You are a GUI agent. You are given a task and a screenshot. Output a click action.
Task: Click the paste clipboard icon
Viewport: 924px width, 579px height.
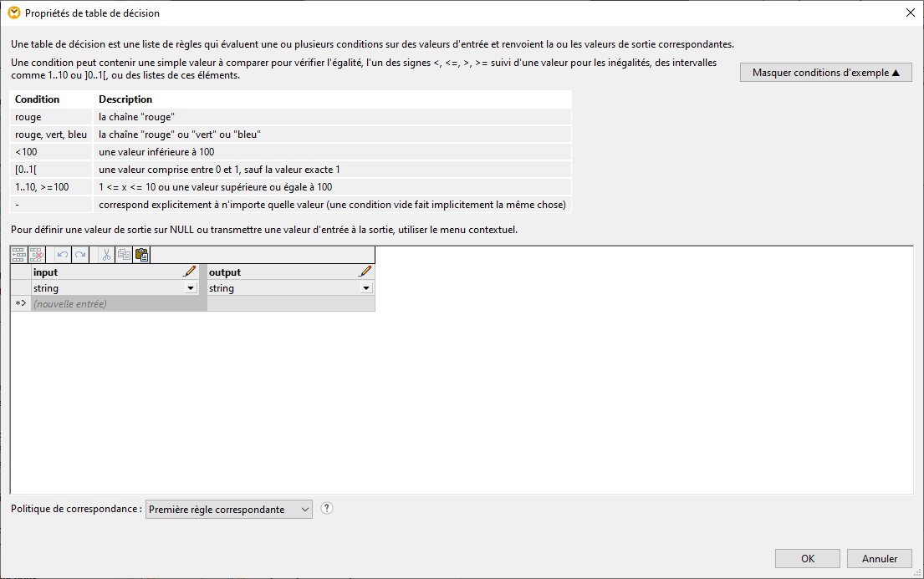(141, 255)
